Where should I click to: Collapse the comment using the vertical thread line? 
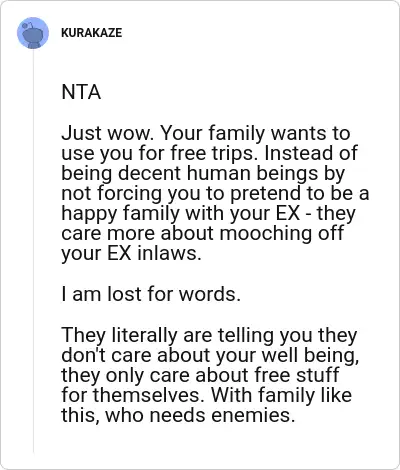coord(33,252)
